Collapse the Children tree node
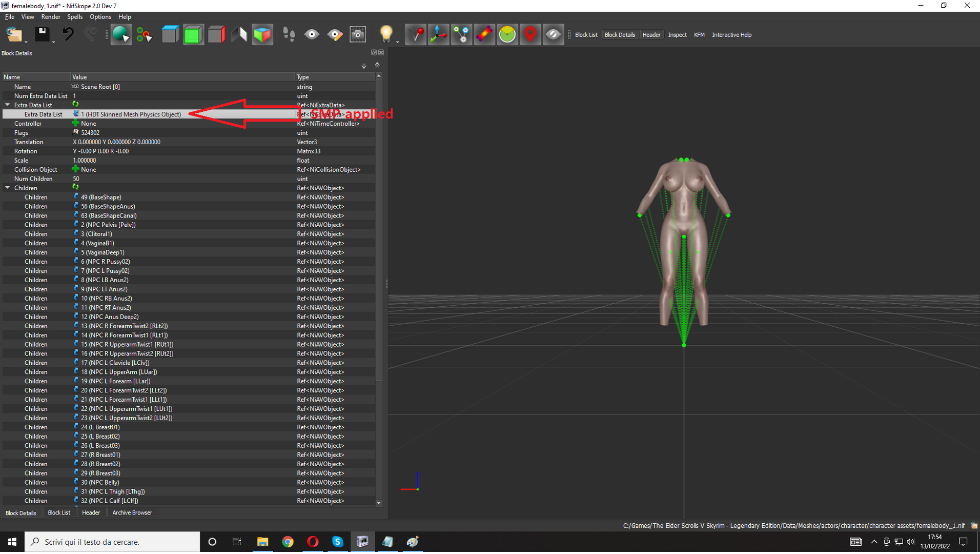The width and height of the screenshot is (980, 554). point(8,188)
